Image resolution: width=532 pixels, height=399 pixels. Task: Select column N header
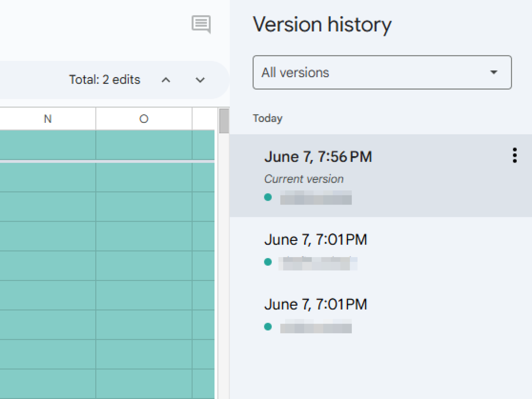(x=47, y=119)
